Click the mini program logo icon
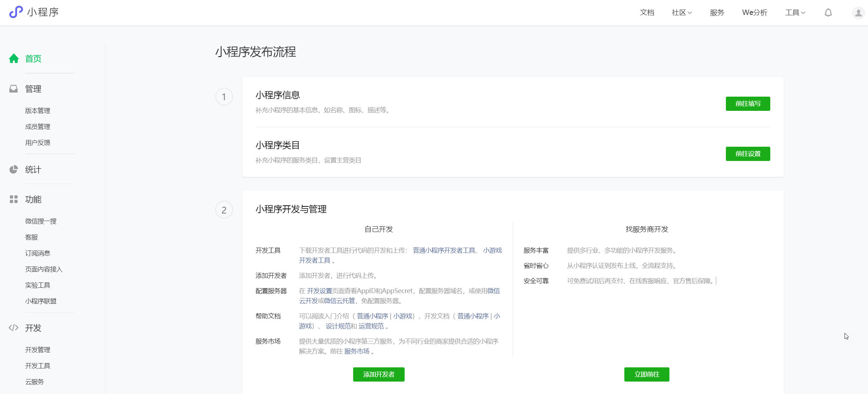The width and height of the screenshot is (868, 394). pyautogui.click(x=16, y=12)
